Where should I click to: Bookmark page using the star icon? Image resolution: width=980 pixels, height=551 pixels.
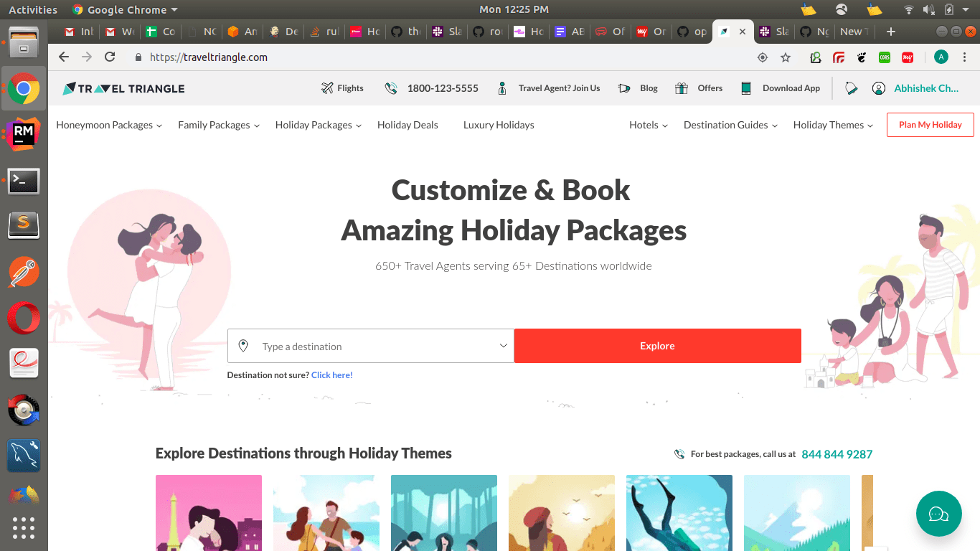click(x=786, y=57)
